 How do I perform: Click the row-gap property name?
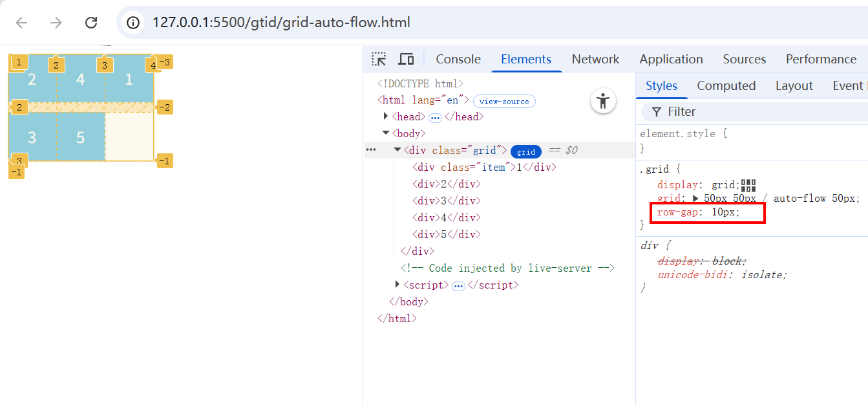[679, 212]
